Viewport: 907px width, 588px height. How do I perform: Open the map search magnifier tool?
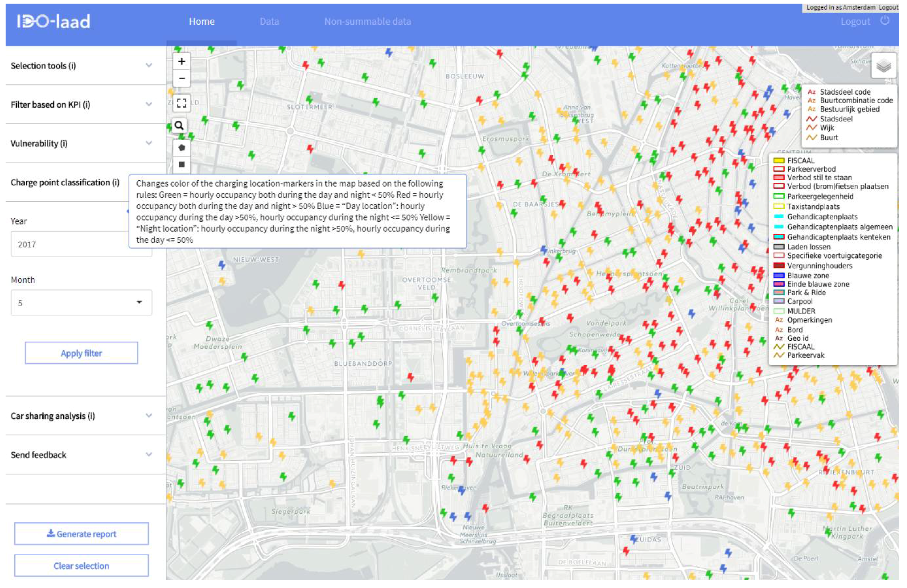click(179, 125)
